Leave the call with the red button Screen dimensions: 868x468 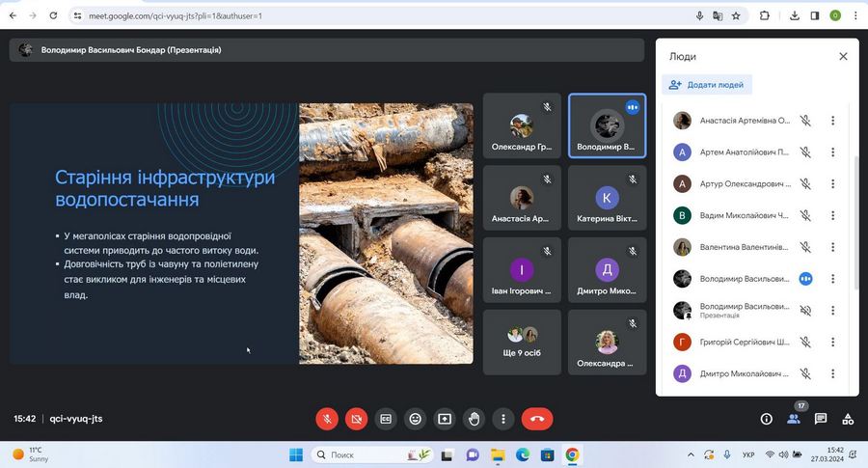tap(537, 419)
